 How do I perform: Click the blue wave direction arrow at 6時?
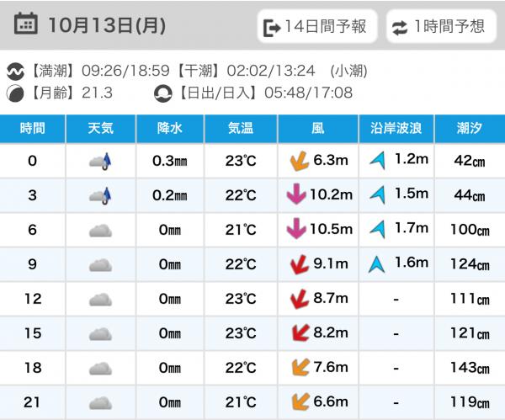point(376,229)
